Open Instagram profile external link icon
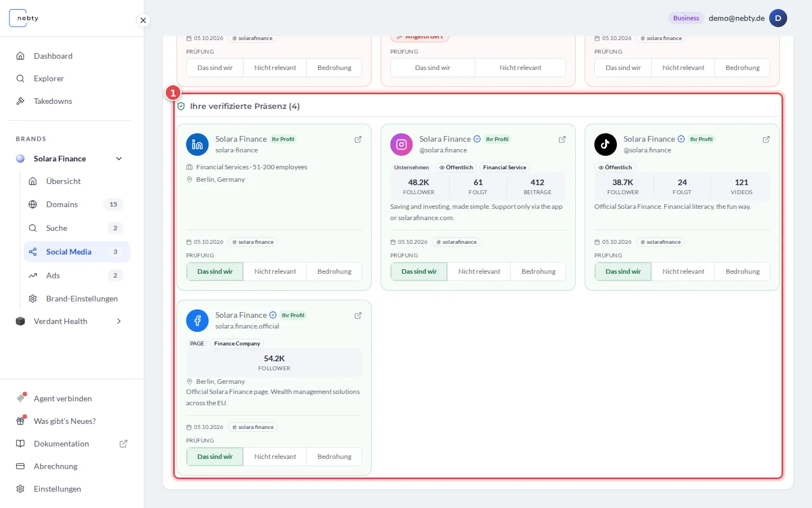Image resolution: width=812 pixels, height=508 pixels. click(562, 139)
